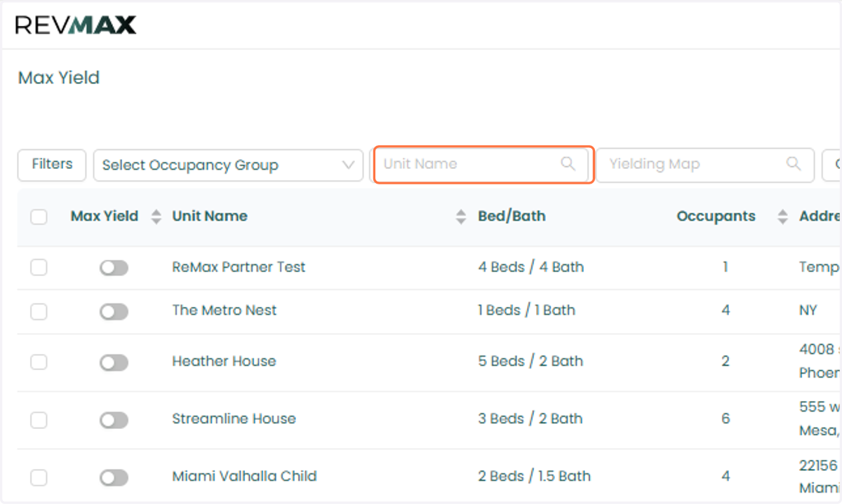The image size is (842, 504).
Task: Click 3 Beds / 2 Bath cell
Action: tap(530, 418)
